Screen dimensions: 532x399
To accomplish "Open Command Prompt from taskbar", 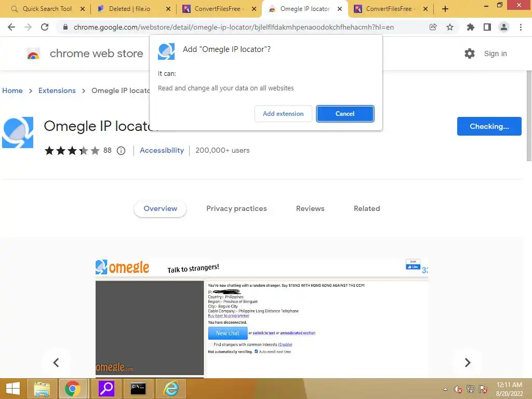I will click(x=138, y=389).
